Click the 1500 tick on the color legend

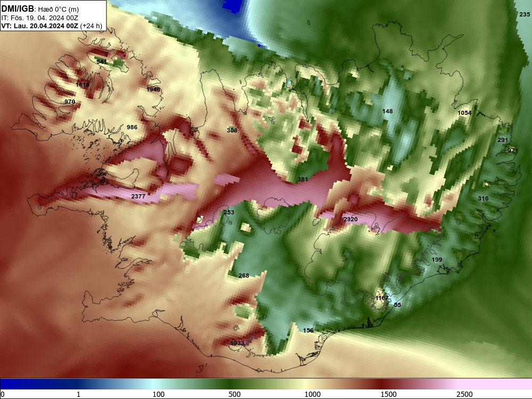[x=388, y=394]
